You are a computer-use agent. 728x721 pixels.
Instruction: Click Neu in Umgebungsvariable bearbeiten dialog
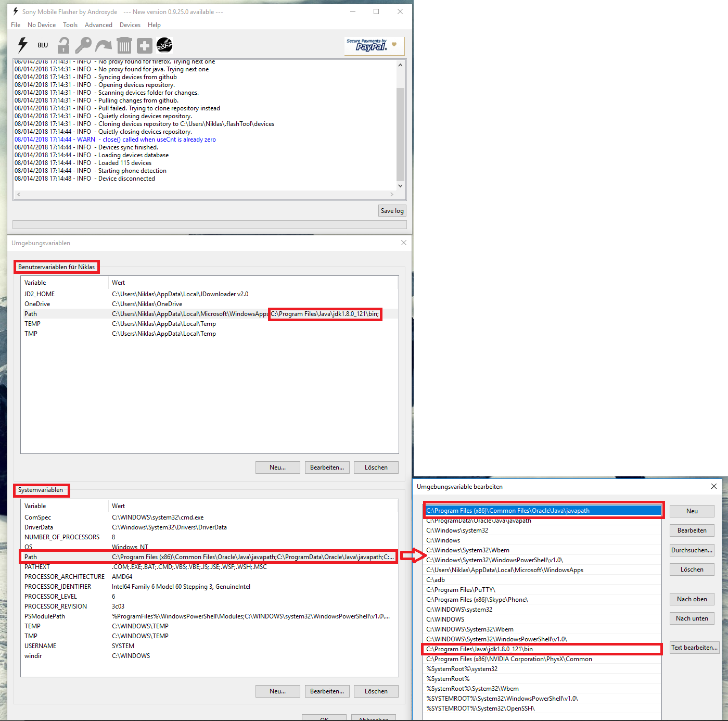point(692,511)
